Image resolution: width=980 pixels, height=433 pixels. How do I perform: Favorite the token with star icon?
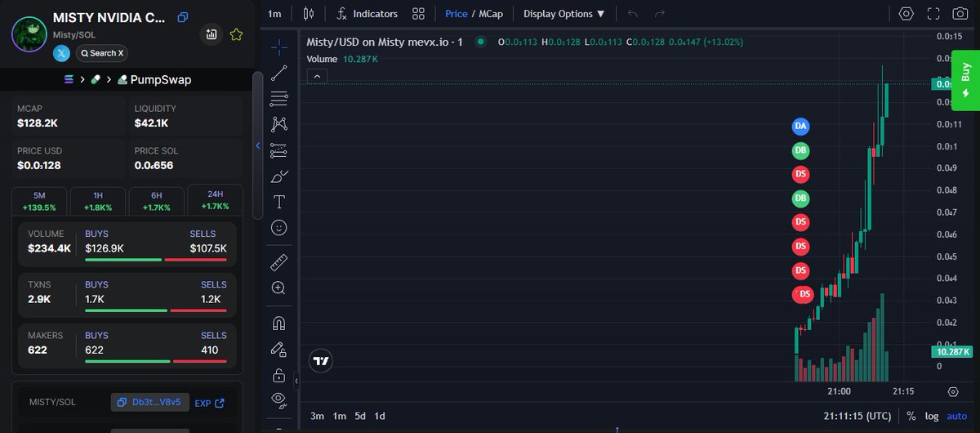236,34
